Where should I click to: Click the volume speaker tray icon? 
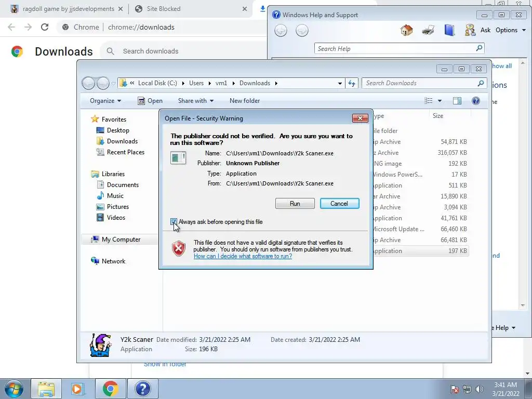[479, 389]
